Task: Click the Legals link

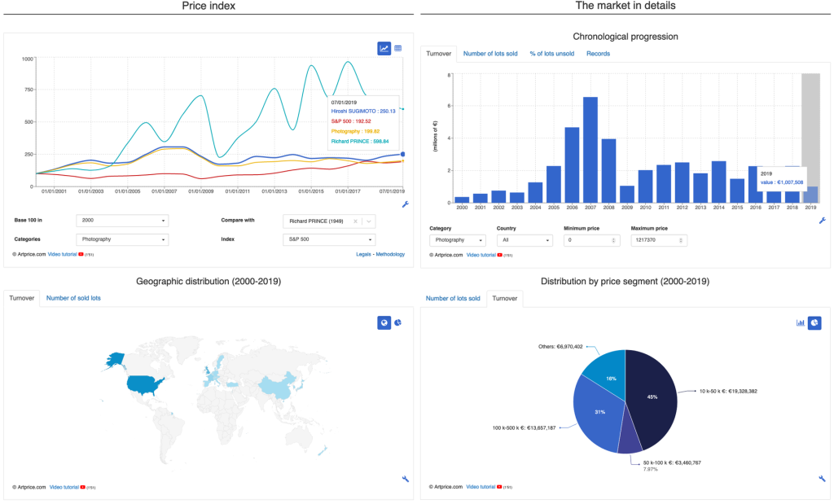Action: click(363, 254)
